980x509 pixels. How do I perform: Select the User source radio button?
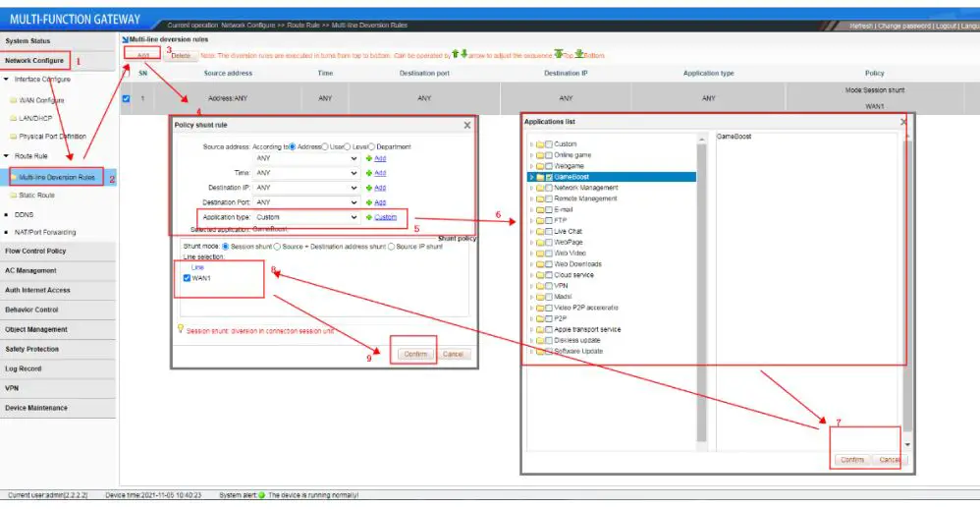pyautogui.click(x=324, y=146)
